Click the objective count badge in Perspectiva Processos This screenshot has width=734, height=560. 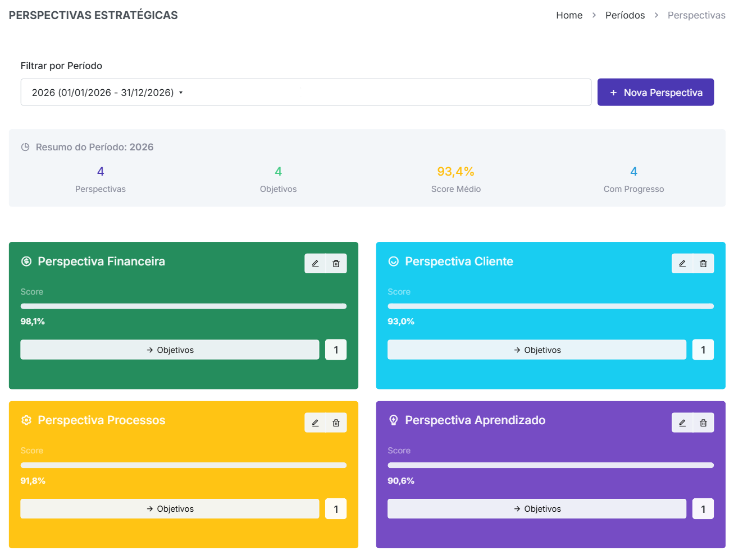[336, 509]
